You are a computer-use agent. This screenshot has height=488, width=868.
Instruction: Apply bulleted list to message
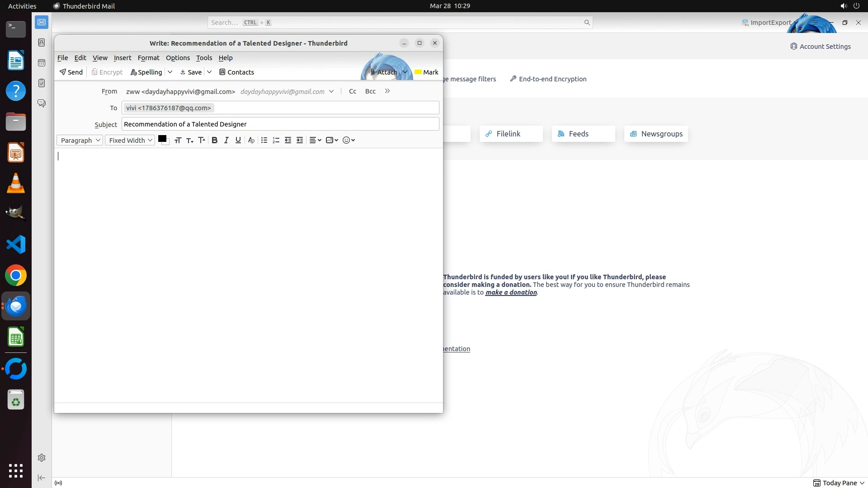[264, 140]
